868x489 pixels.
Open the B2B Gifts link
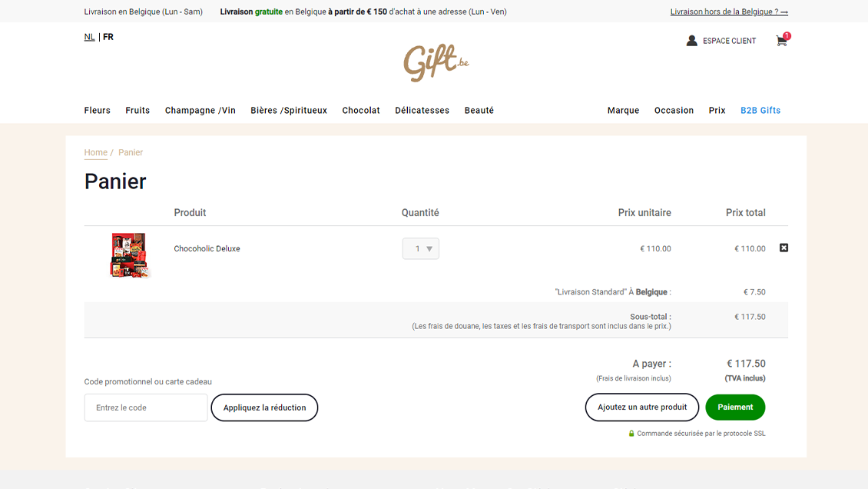pos(760,111)
